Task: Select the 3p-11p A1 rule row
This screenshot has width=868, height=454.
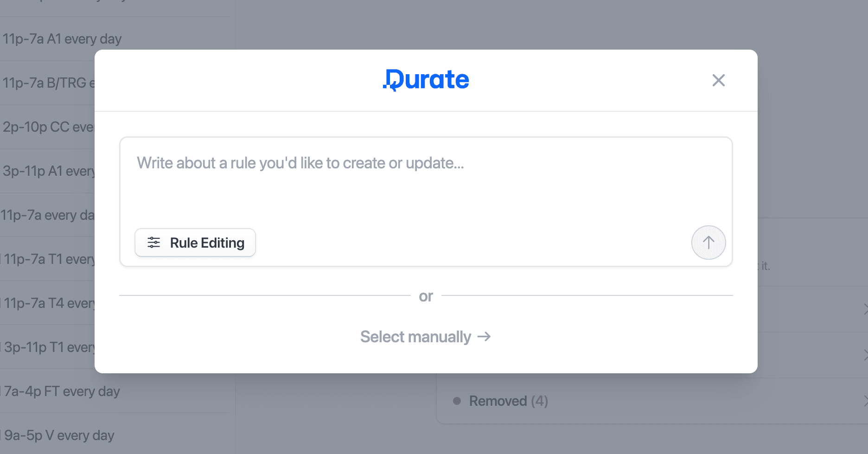Action: tap(47, 171)
